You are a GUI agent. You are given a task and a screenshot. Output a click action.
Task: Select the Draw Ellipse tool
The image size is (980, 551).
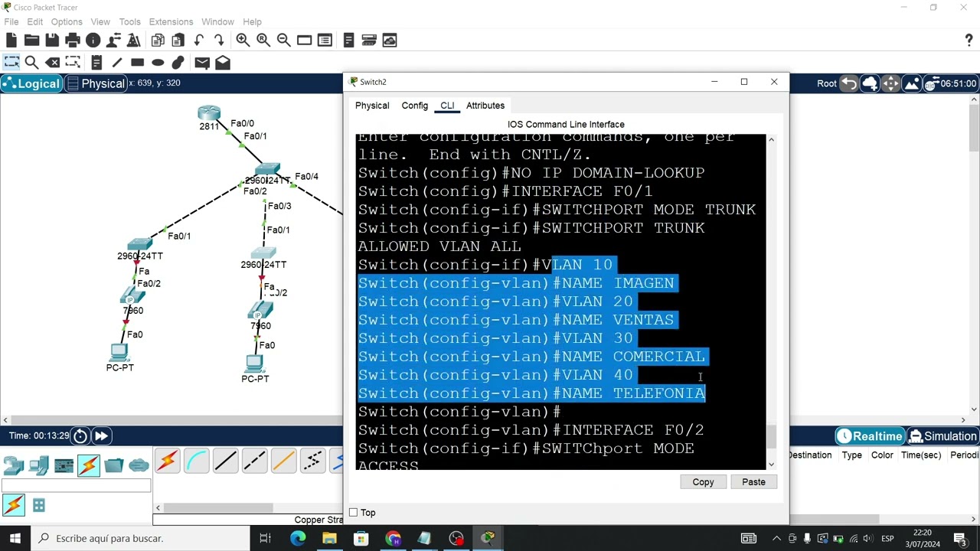click(158, 62)
